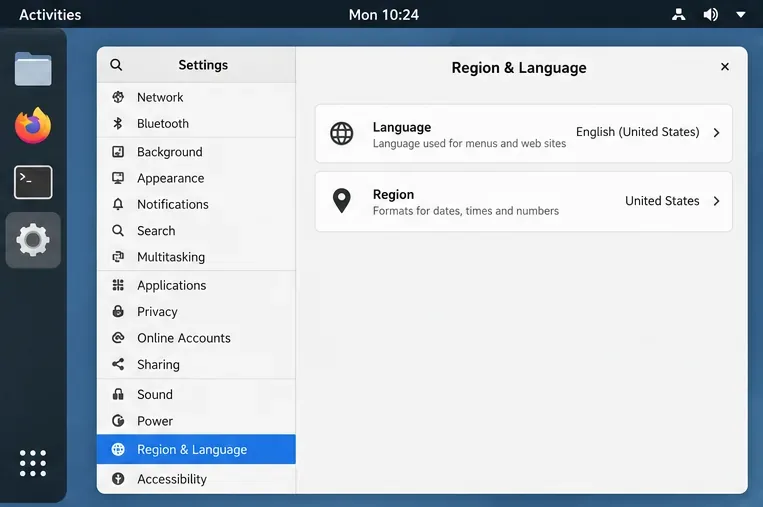Image resolution: width=763 pixels, height=507 pixels.
Task: Open the Online Accounts panel
Action: click(x=196, y=338)
